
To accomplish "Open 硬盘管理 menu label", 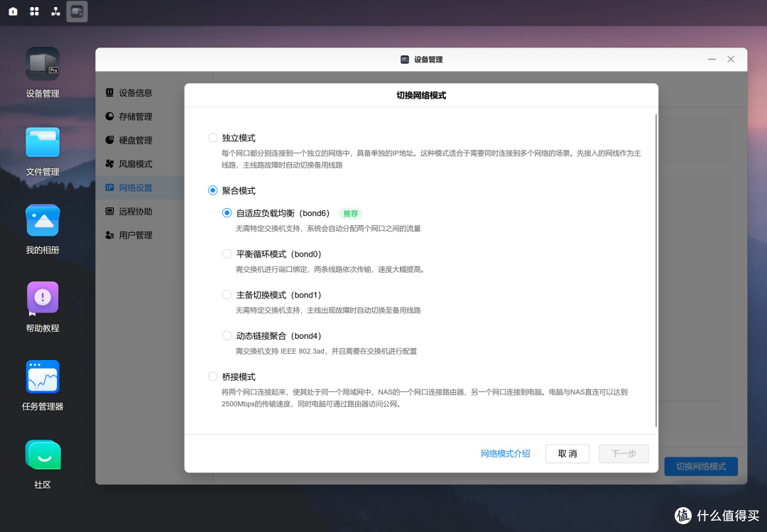I will tap(136, 140).
